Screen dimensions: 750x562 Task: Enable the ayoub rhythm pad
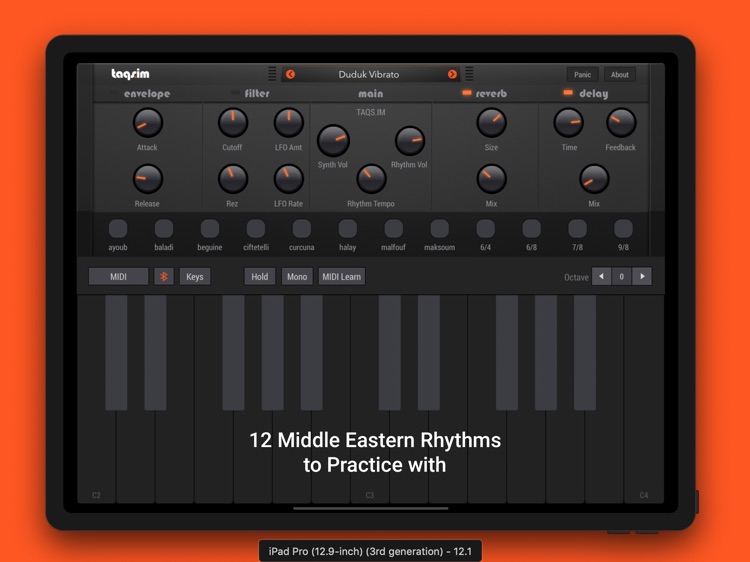tap(118, 229)
